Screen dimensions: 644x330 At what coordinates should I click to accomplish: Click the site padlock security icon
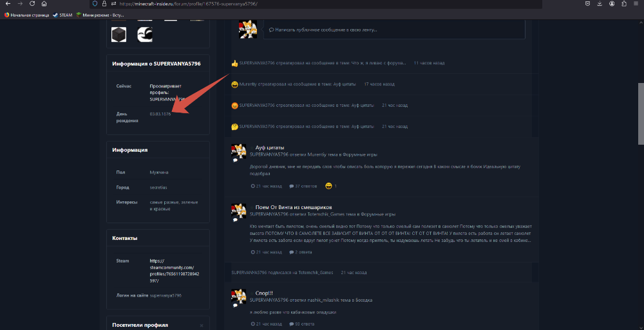point(104,4)
